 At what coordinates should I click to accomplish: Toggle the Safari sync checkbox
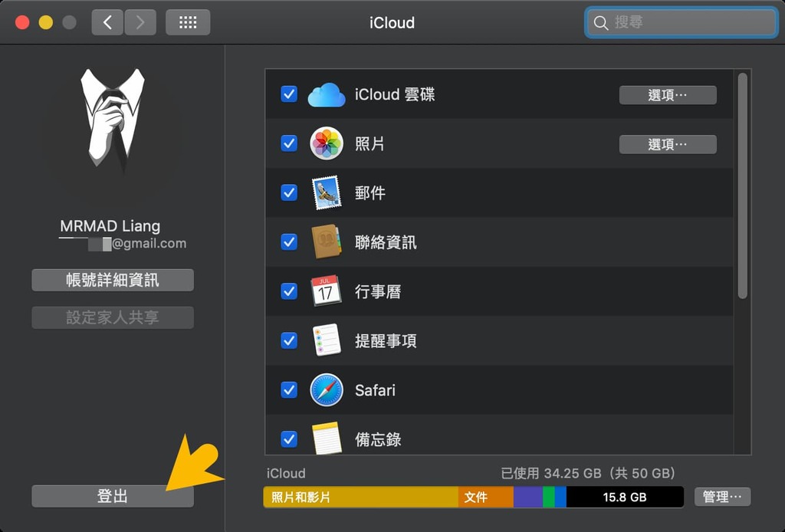(x=289, y=389)
